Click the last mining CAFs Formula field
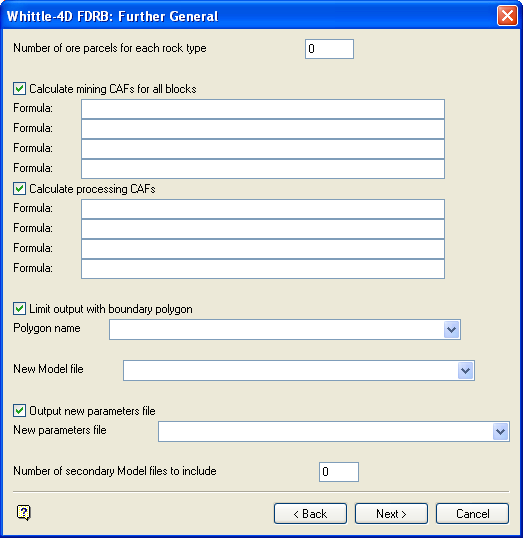This screenshot has height=538, width=523. click(263, 169)
